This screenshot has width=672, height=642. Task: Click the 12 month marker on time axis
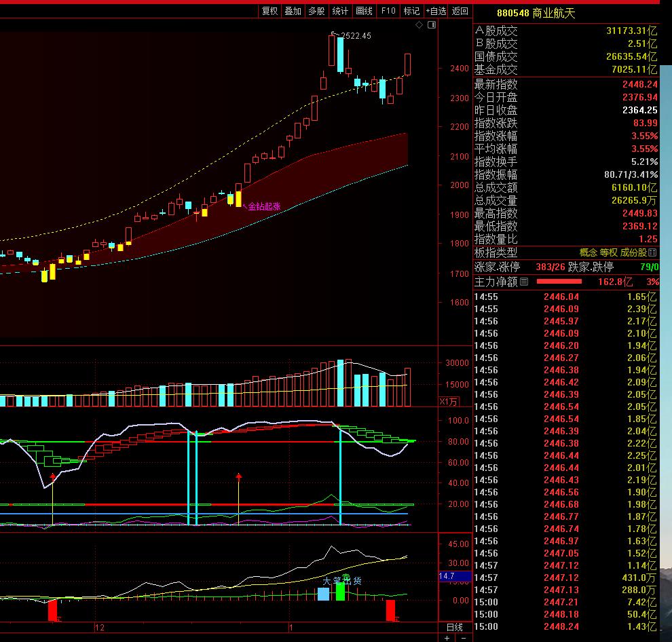tap(99, 628)
